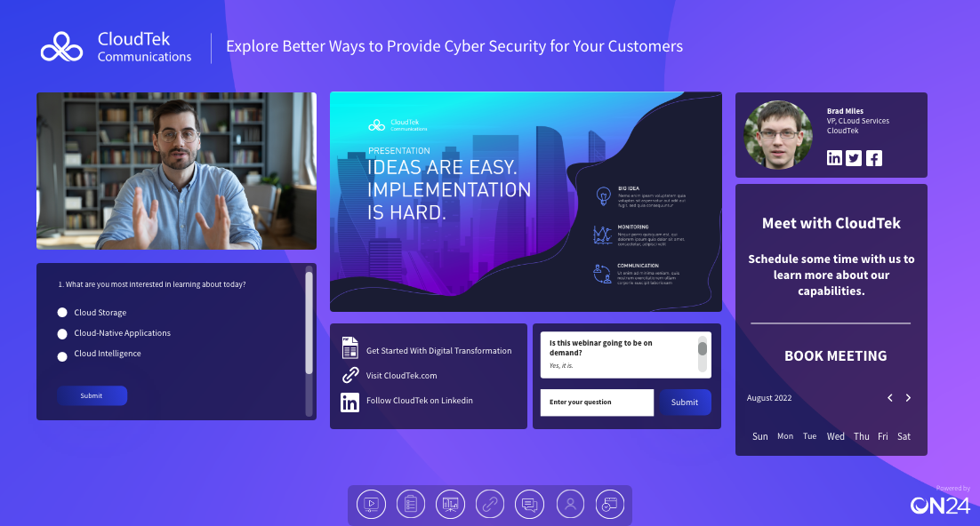
Task: Click the chain link icon beside Visit CloudTek.com
Action: pos(350,375)
